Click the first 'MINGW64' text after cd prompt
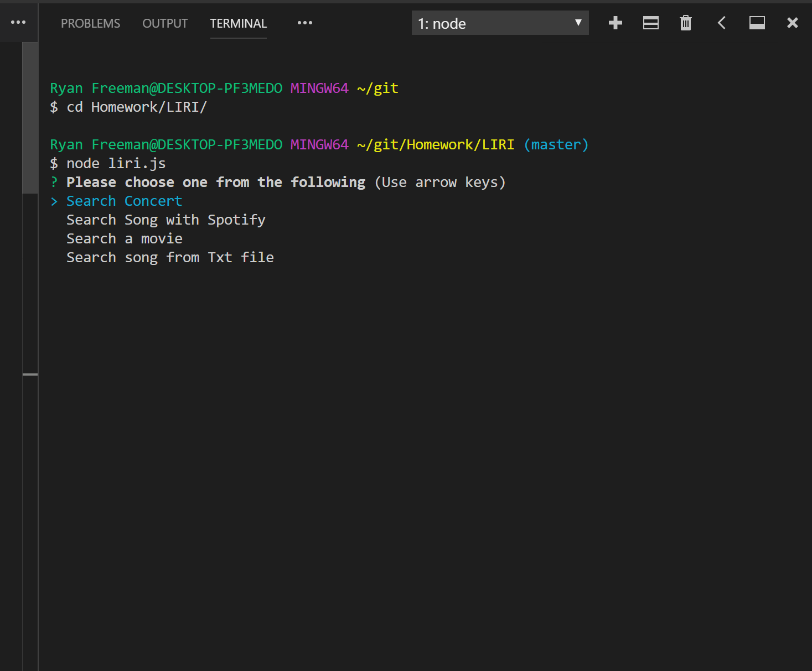Screen dimensions: 812x671 pyautogui.click(x=319, y=88)
